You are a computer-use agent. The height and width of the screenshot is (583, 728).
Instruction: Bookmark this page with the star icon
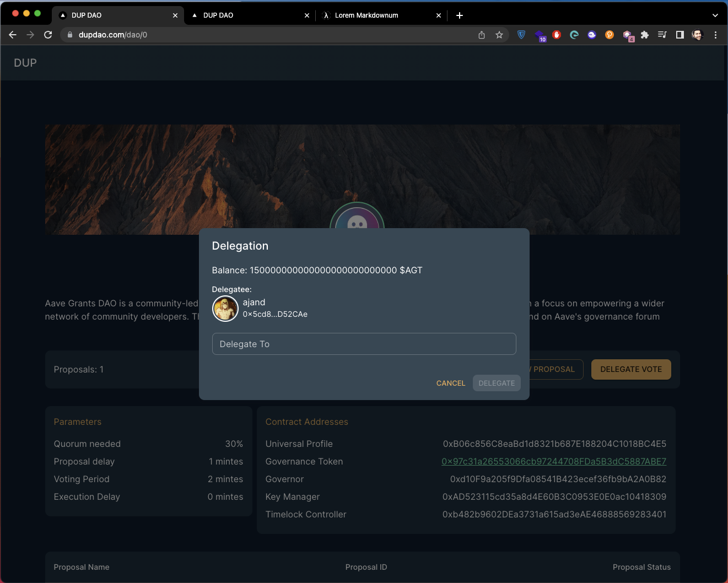(499, 35)
